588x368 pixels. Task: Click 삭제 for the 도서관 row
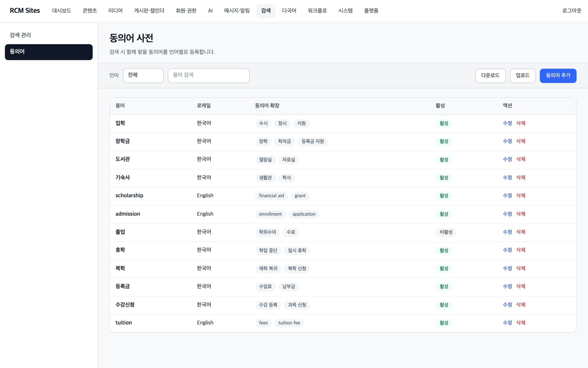click(520, 159)
